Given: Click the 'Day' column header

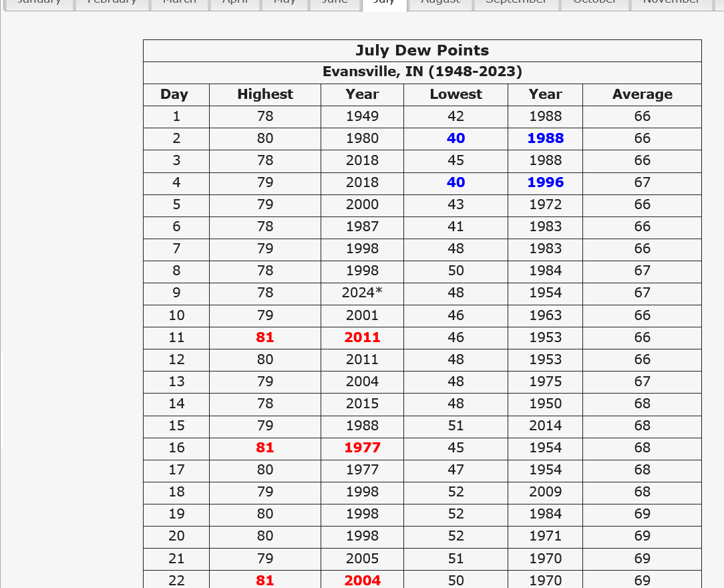Looking at the screenshot, I should 174,94.
